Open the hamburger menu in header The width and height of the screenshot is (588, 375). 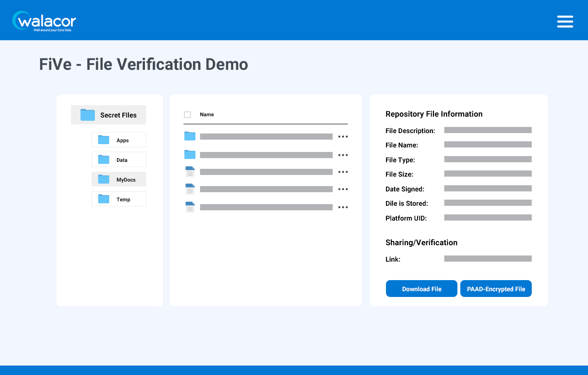(565, 21)
